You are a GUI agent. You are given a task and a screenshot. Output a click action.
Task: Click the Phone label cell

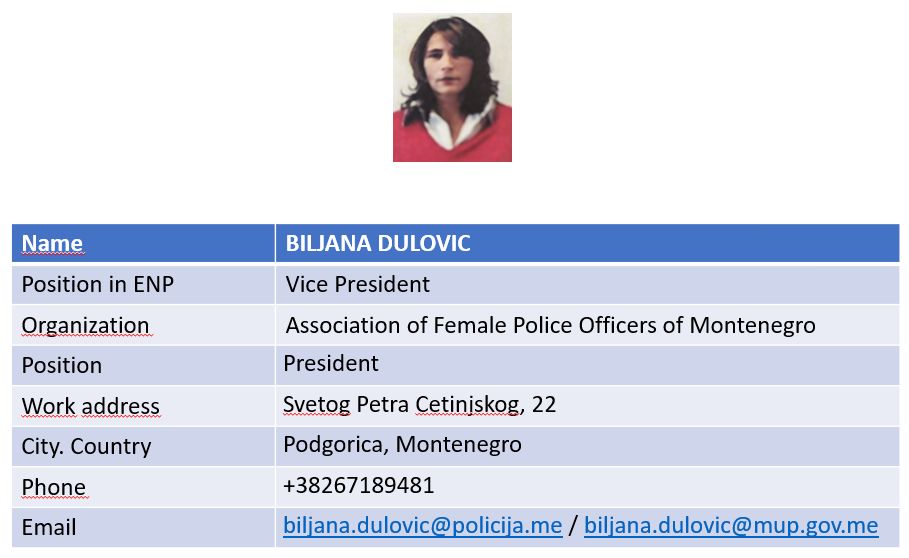[143, 487]
